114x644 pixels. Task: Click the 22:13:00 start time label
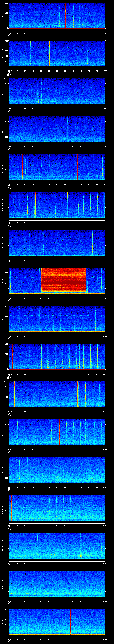tap(9, 488)
